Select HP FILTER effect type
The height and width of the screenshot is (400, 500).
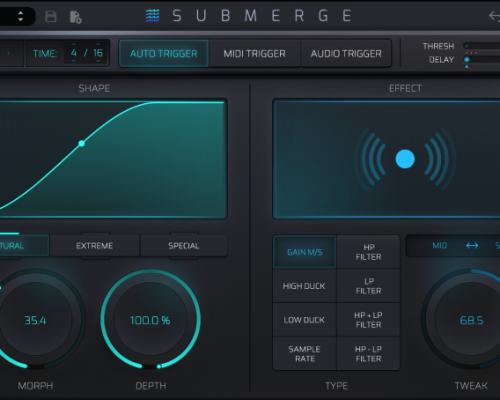click(368, 252)
